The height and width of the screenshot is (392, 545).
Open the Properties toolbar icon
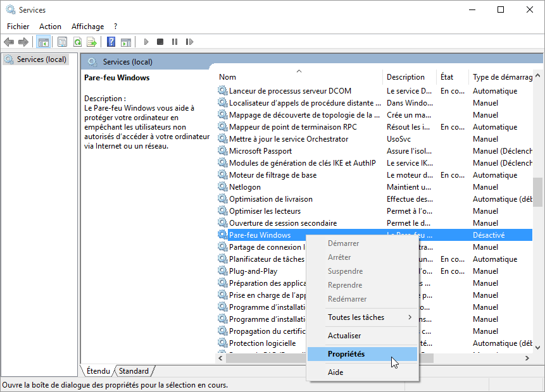(62, 42)
